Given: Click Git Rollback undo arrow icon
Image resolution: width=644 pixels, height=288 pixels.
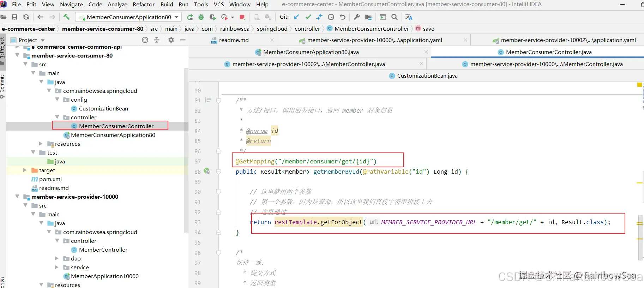Looking at the screenshot, I should pyautogui.click(x=342, y=17).
